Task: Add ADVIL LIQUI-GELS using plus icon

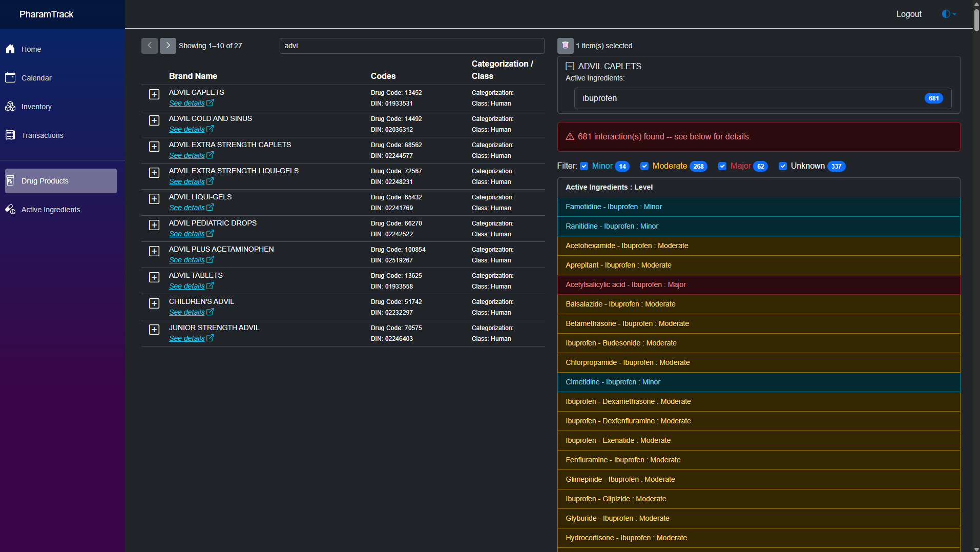Action: click(x=154, y=199)
